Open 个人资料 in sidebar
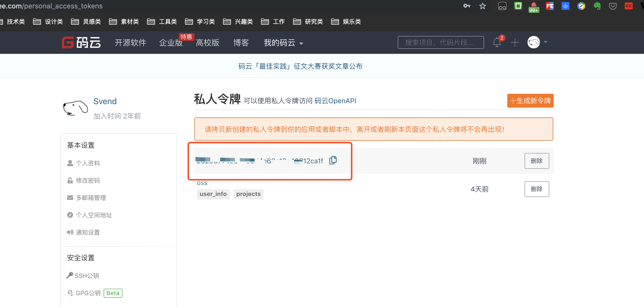 click(84, 163)
